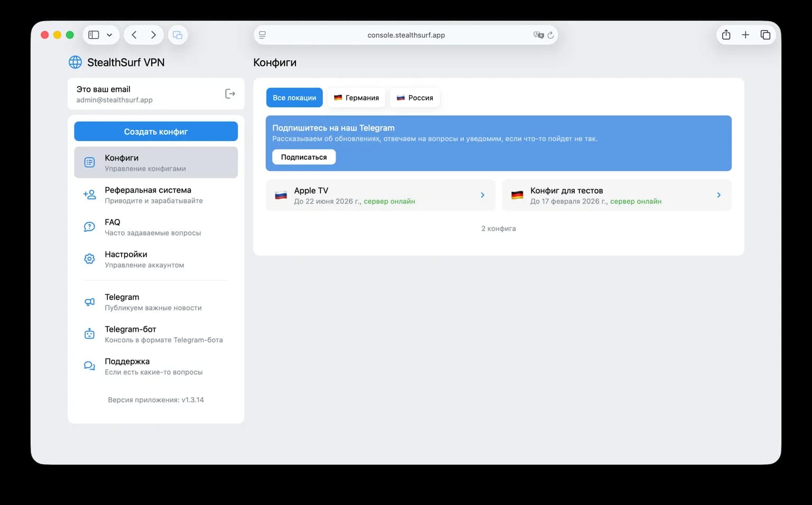Expand the Конфиг для тестов chevron
The image size is (812, 505).
718,195
